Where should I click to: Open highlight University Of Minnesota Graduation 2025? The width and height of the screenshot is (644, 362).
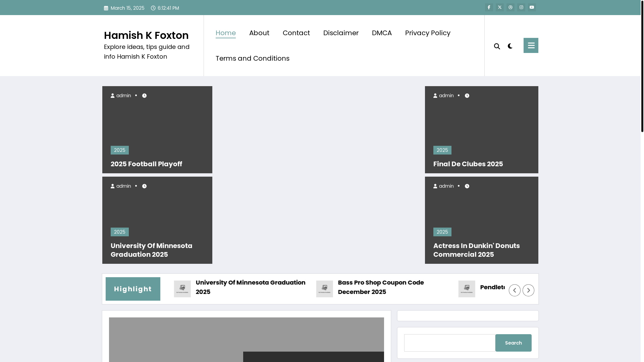[251, 287]
